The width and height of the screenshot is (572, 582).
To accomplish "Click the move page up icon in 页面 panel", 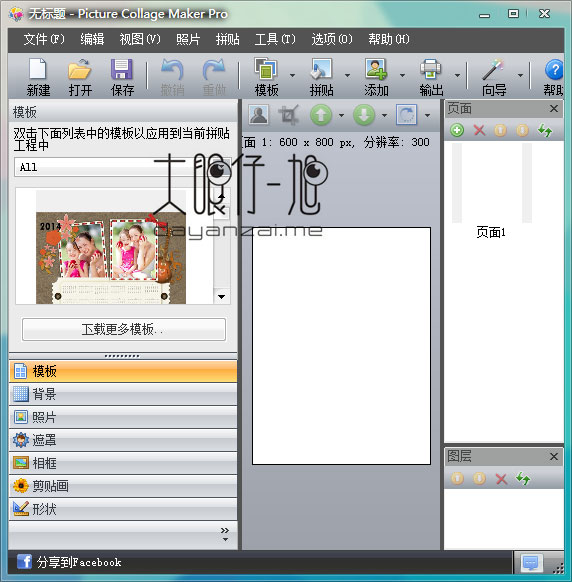I will 500,130.
